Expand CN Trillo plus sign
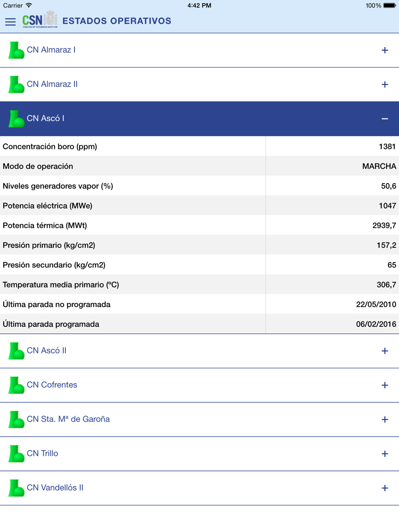The image size is (399, 532). [x=385, y=454]
